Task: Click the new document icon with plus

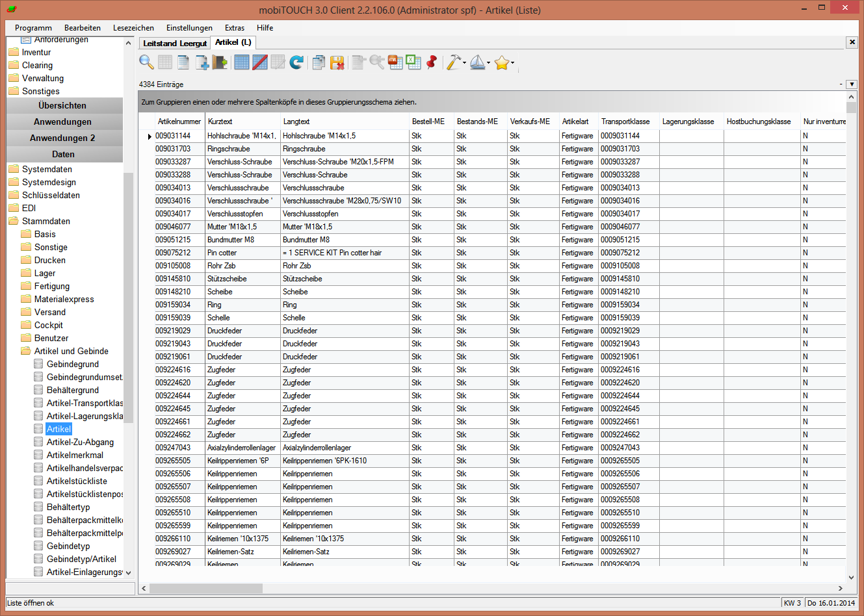Action: pos(202,62)
